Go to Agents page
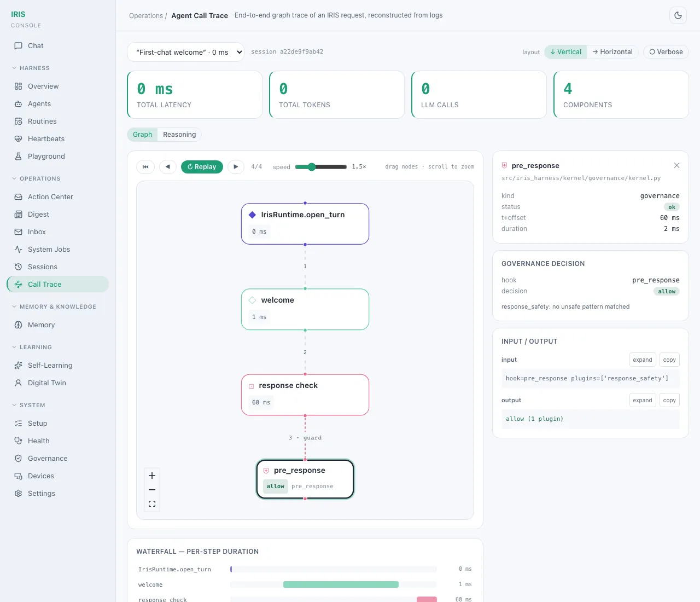The height and width of the screenshot is (602, 700). coord(58,104)
